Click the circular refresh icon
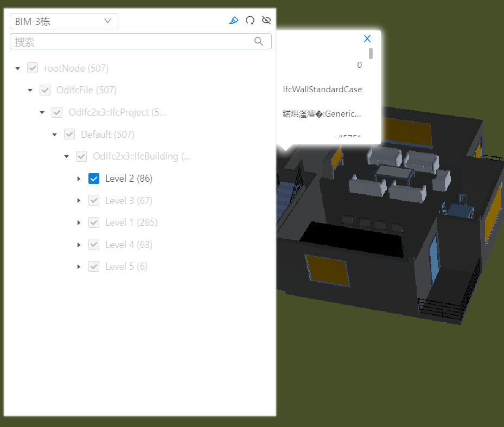This screenshot has width=504, height=427. pyautogui.click(x=250, y=21)
